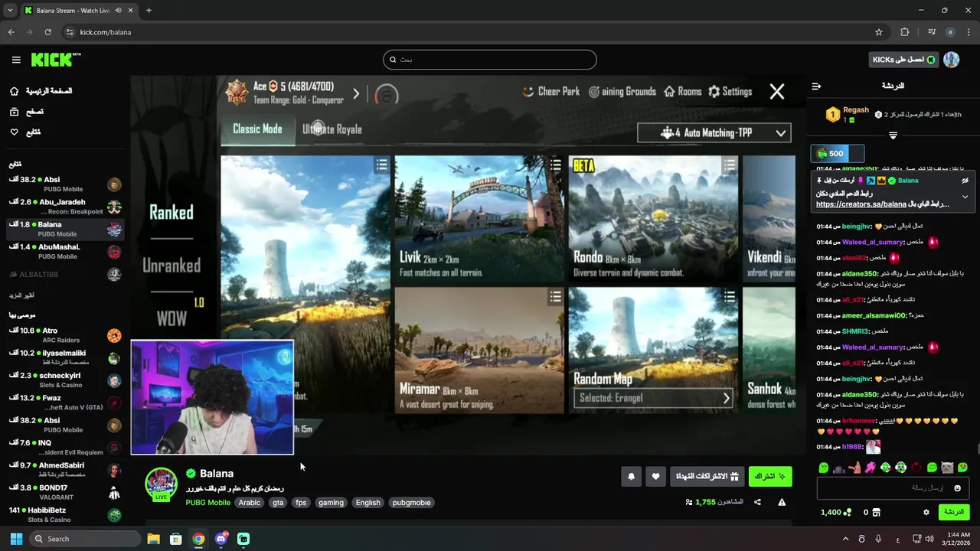Switch to Ultimate Royale tab in game

click(332, 129)
